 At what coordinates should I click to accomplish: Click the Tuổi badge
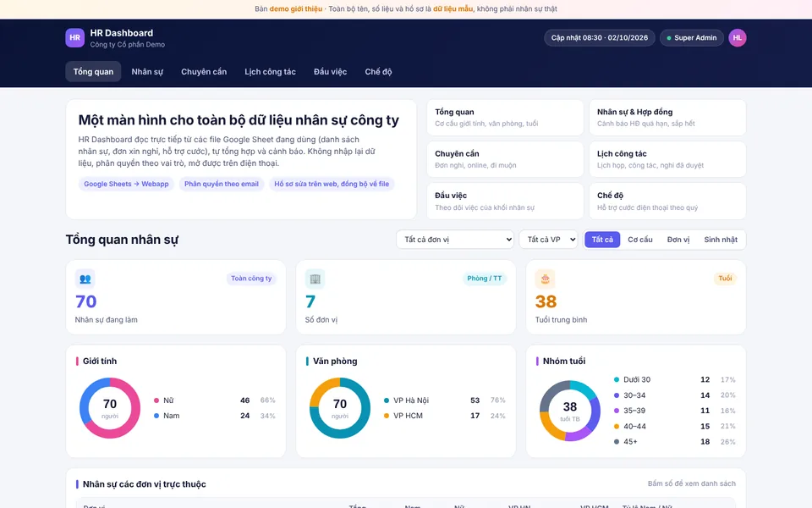click(725, 279)
